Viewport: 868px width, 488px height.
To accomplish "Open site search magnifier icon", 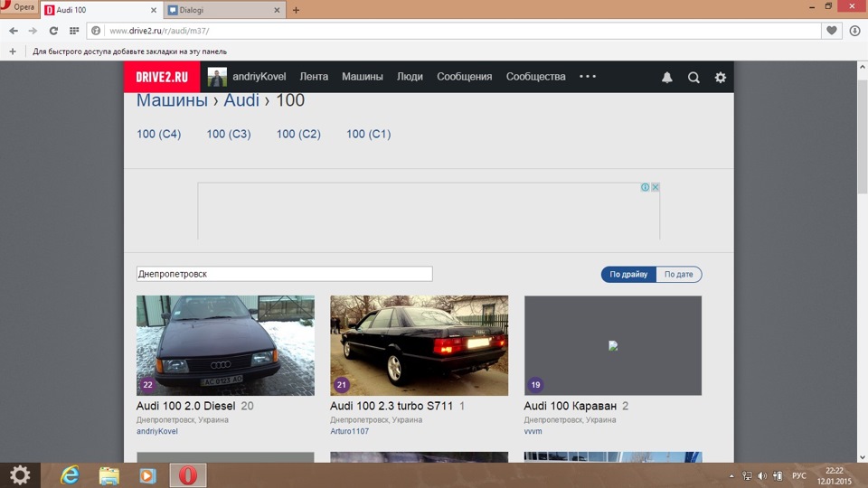I will click(x=693, y=78).
